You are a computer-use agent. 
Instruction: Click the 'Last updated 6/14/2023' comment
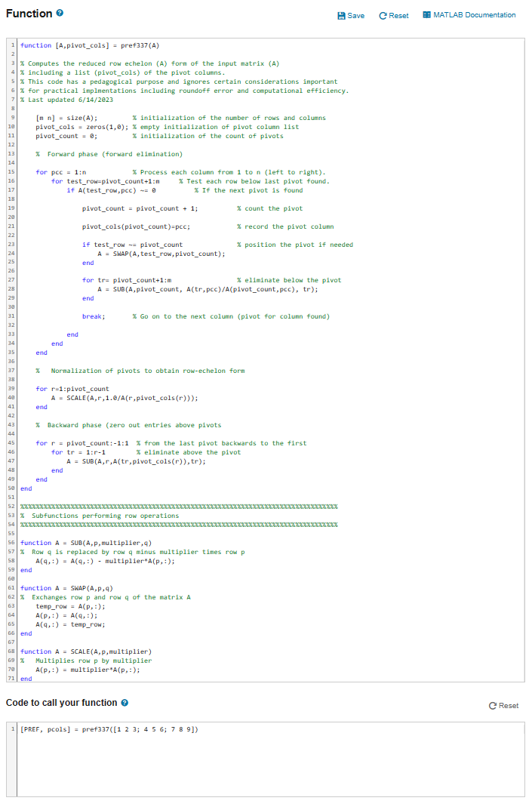66,100
